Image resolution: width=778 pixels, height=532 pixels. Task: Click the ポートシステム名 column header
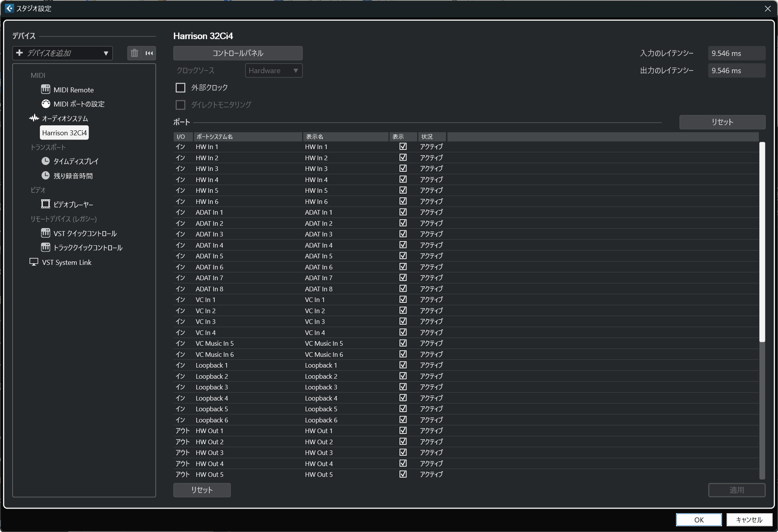[248, 136]
